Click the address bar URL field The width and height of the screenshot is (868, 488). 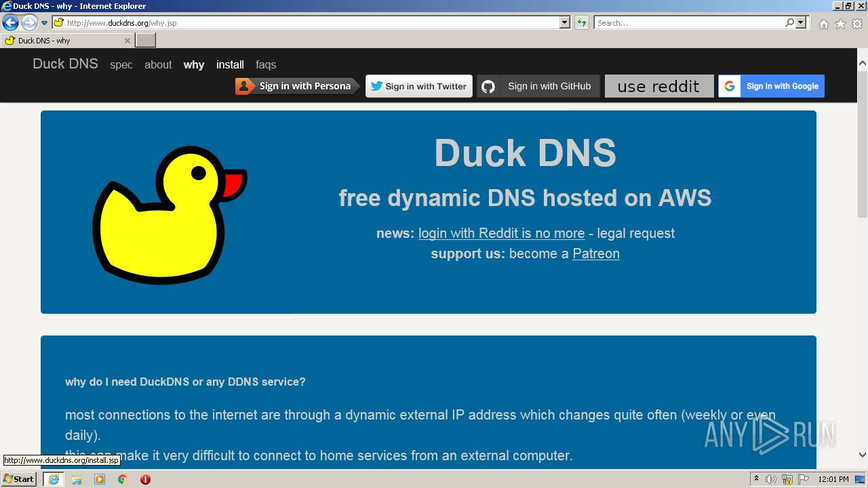click(x=312, y=22)
